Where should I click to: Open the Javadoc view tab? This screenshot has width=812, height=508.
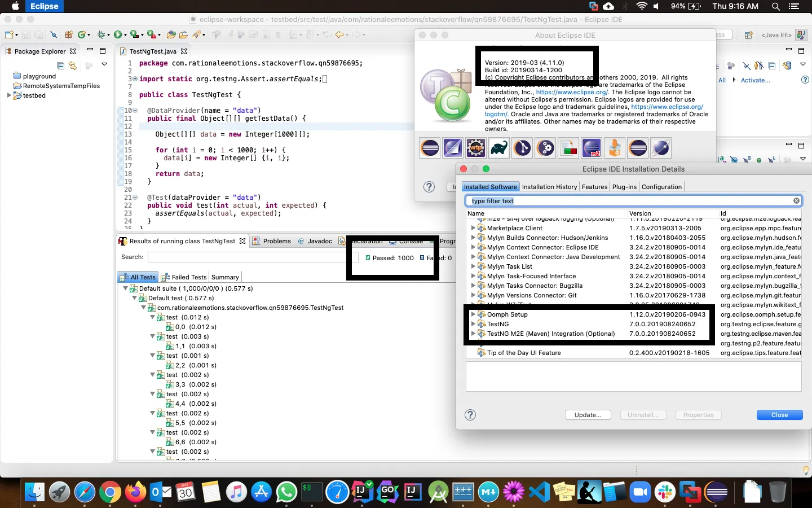point(315,241)
